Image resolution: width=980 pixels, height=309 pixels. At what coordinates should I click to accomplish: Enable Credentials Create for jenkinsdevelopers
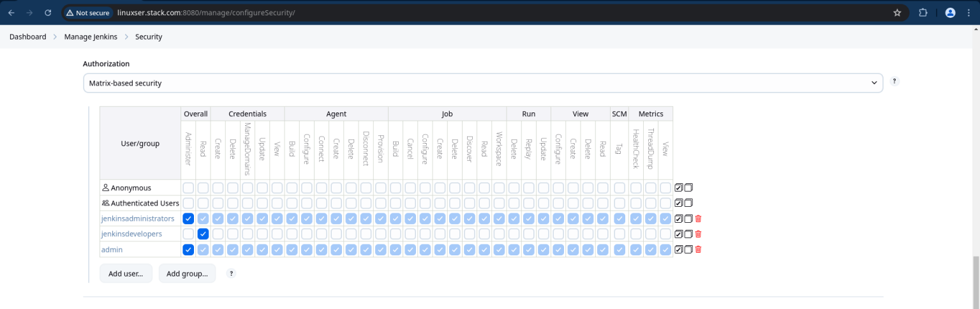(x=218, y=234)
